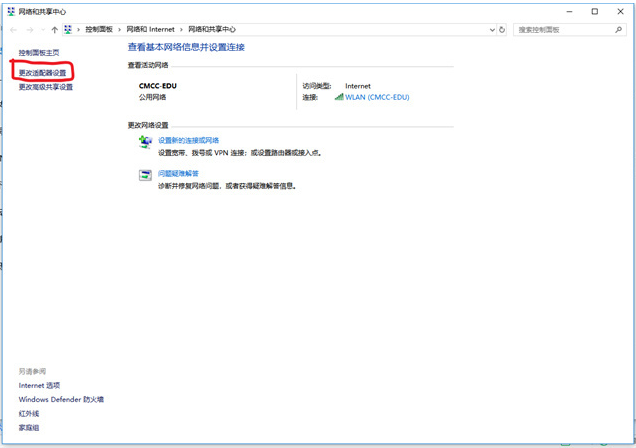Click the control panel icon in address bar
This screenshot has height=448, width=636.
click(68, 29)
